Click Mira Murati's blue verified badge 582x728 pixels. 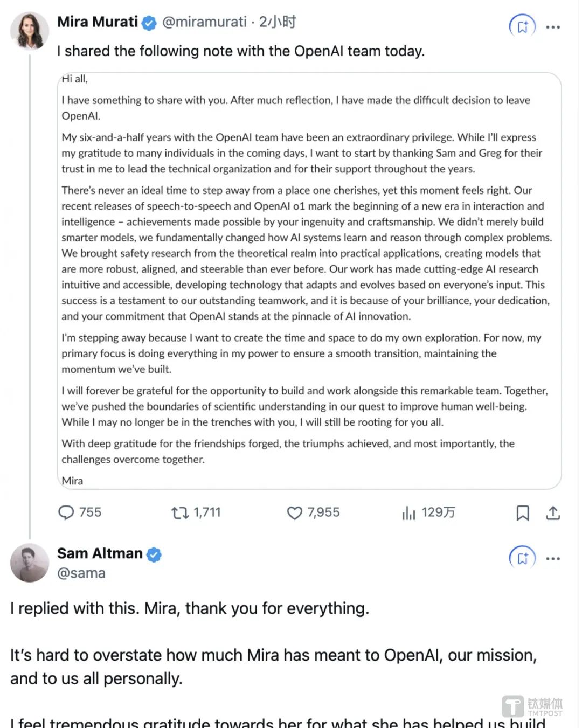tap(149, 23)
